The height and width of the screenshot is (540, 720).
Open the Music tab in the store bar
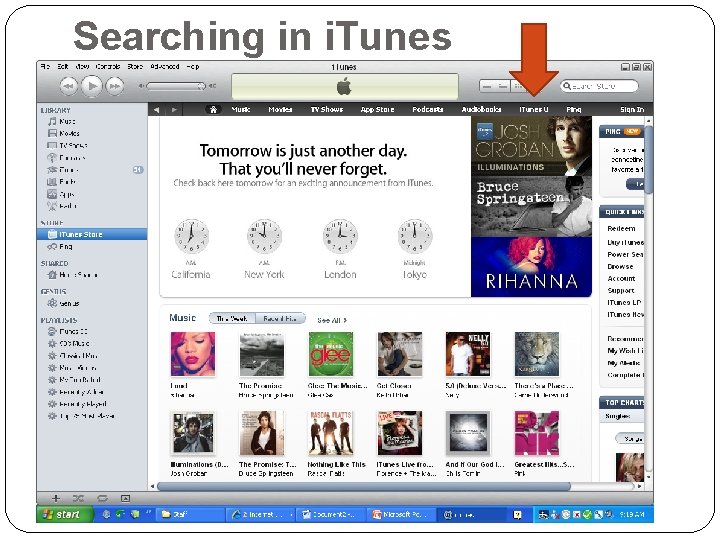(x=241, y=109)
